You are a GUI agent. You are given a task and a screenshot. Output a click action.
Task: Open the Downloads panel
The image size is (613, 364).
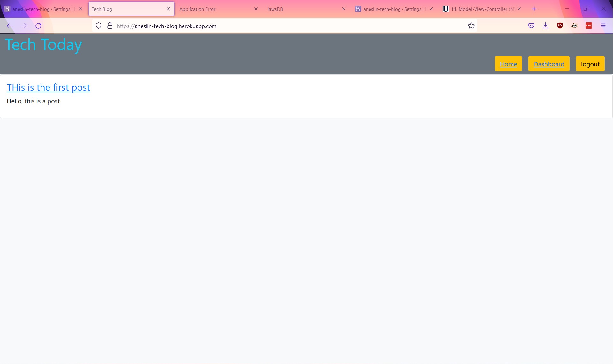[x=545, y=26]
